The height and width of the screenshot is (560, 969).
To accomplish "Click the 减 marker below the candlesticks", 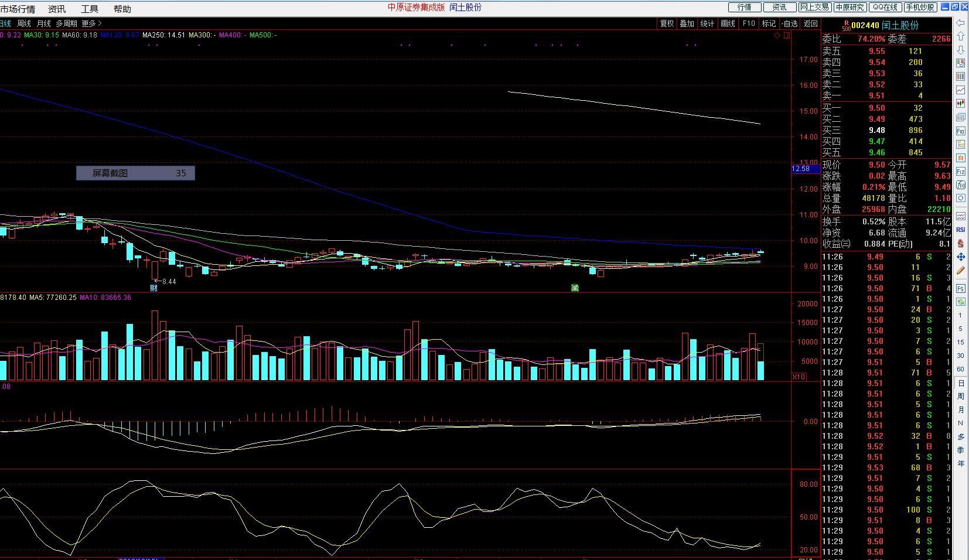I will [x=575, y=288].
